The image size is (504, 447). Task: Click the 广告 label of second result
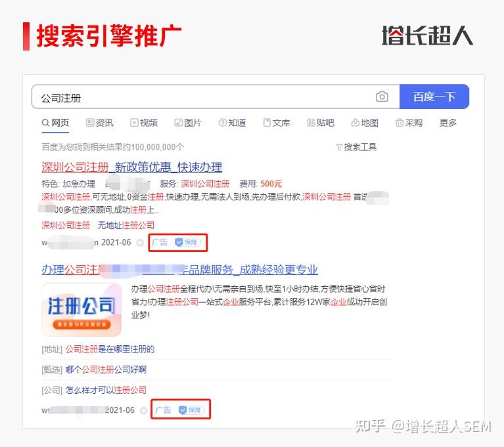[163, 410]
